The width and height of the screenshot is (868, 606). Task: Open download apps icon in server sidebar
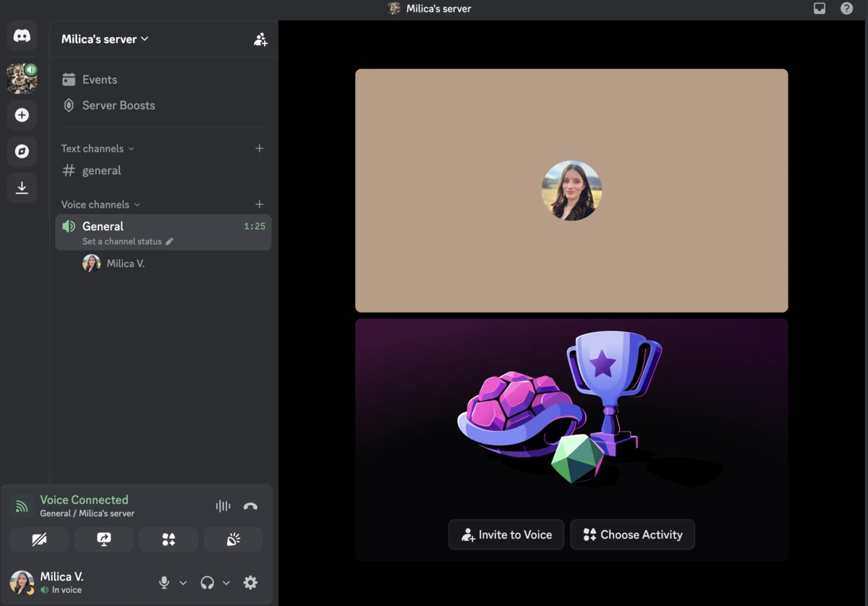click(22, 187)
